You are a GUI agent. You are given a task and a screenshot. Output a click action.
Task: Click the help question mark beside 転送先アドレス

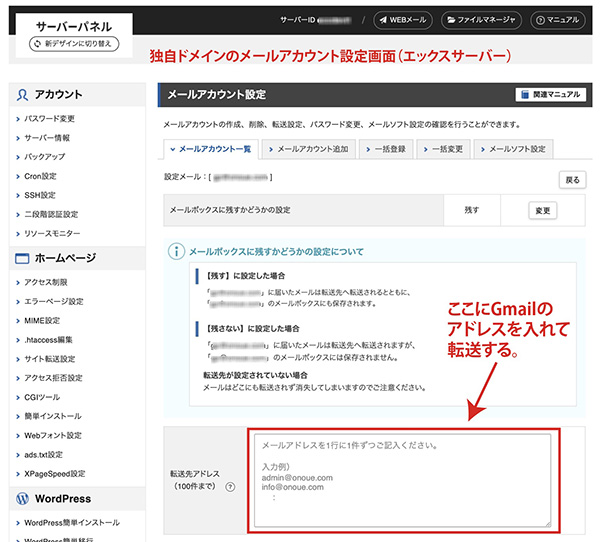231,488
